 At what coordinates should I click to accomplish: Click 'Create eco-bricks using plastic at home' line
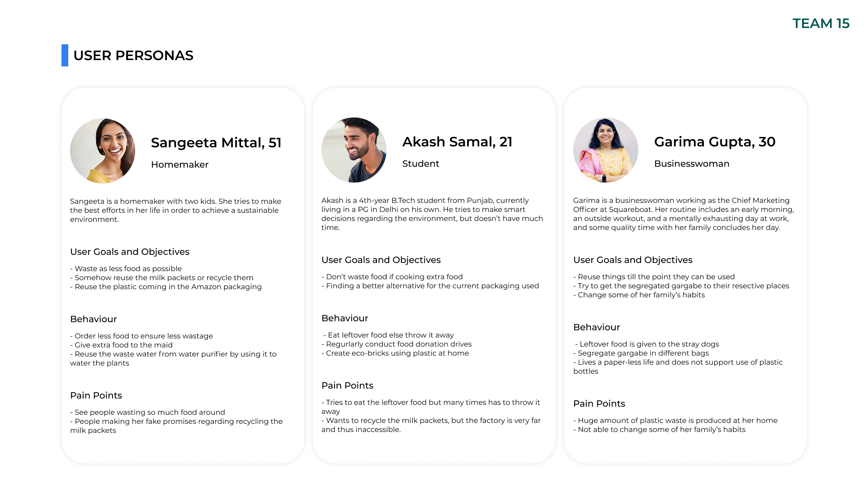395,353
